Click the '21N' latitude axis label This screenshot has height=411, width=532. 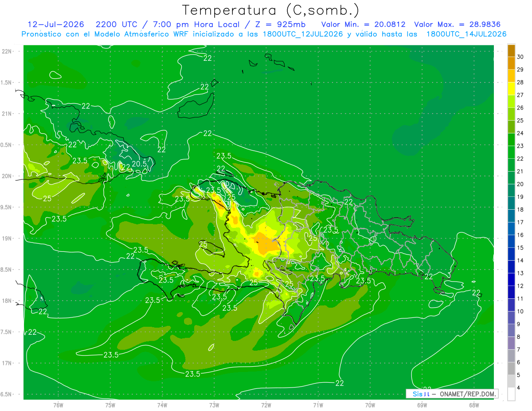pyautogui.click(x=7, y=114)
